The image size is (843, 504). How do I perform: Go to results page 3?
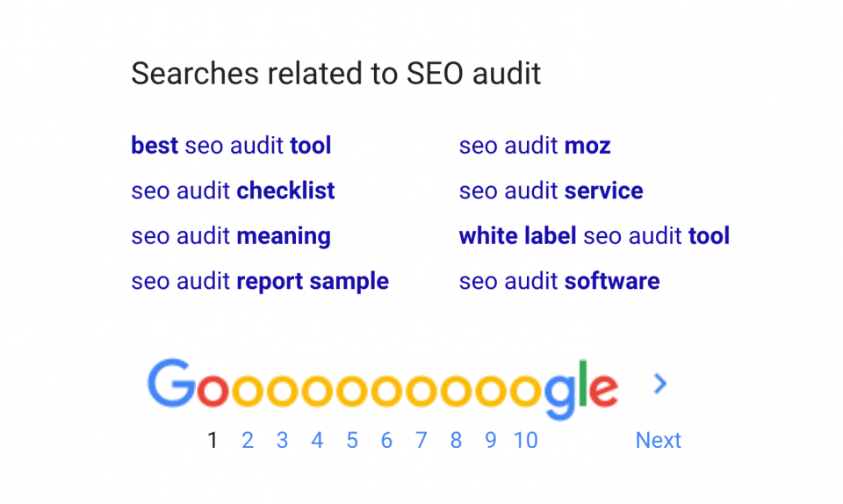(x=282, y=441)
